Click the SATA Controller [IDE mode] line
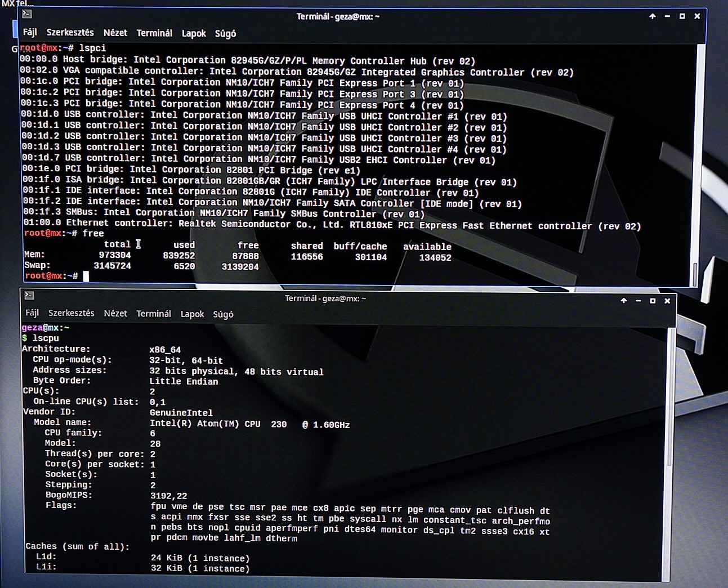Image resolution: width=728 pixels, height=588 pixels. coord(273,203)
